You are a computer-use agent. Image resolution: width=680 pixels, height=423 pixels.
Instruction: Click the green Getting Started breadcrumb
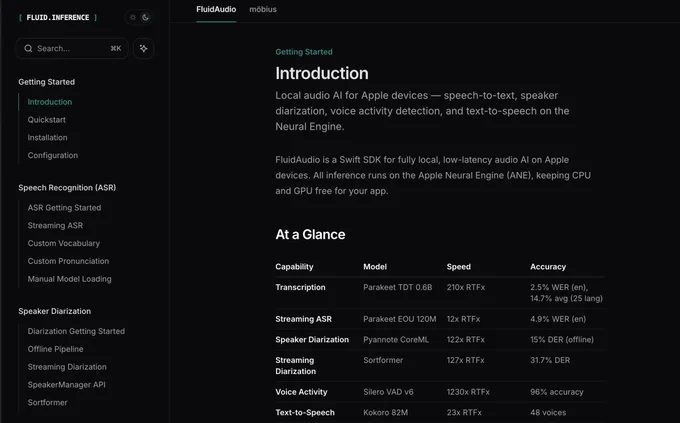304,52
